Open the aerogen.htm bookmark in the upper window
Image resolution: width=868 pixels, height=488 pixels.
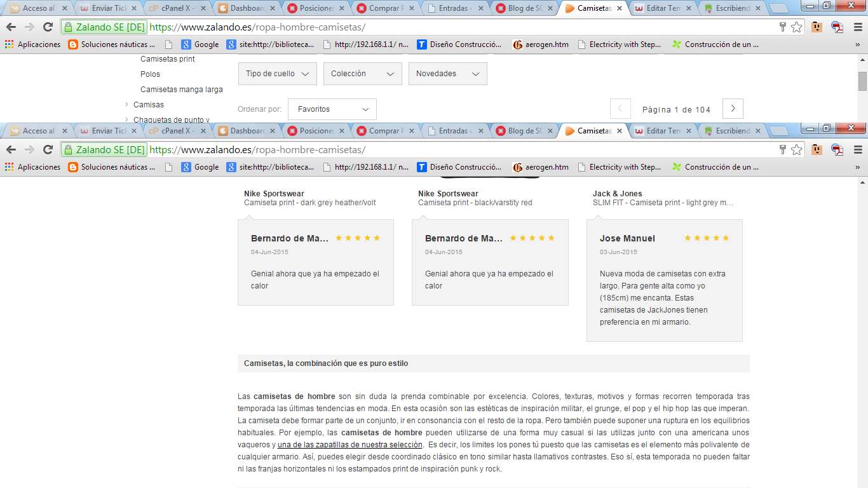541,44
